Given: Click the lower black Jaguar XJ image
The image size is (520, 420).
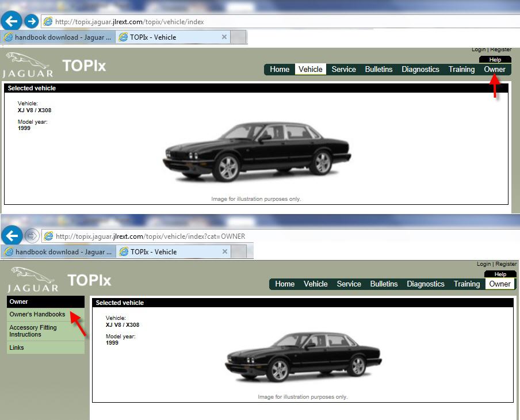Looking at the screenshot, I should pos(303,357).
